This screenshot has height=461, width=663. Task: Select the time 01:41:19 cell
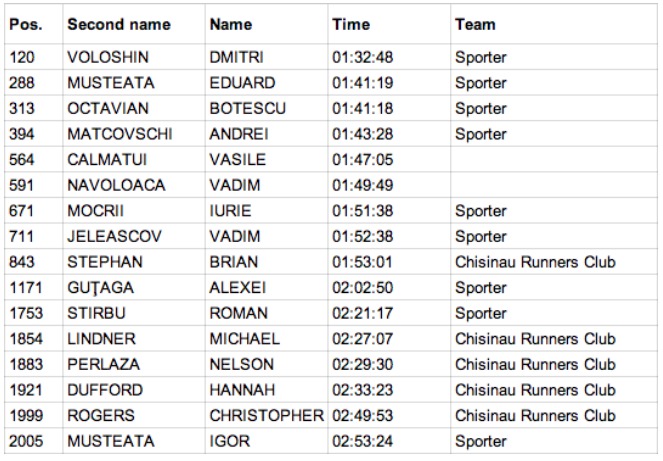click(x=389, y=82)
